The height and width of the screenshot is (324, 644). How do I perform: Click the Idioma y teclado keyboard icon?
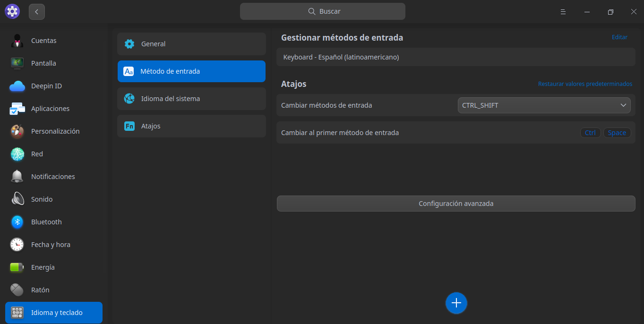(x=17, y=313)
